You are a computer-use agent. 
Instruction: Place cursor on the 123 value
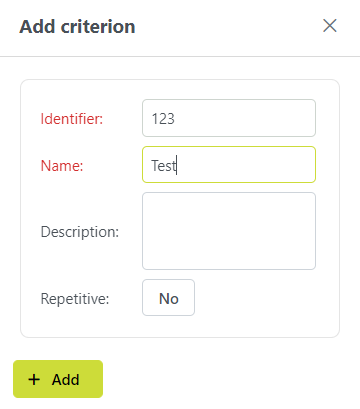[x=163, y=119]
